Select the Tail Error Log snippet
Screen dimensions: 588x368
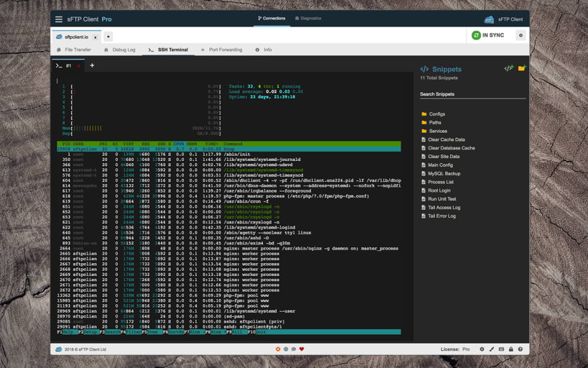click(442, 216)
